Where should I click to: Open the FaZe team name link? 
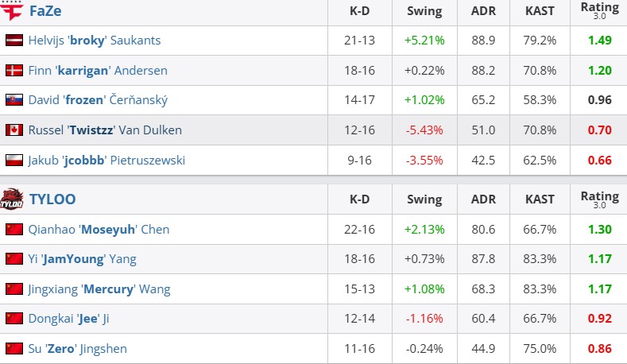(45, 11)
